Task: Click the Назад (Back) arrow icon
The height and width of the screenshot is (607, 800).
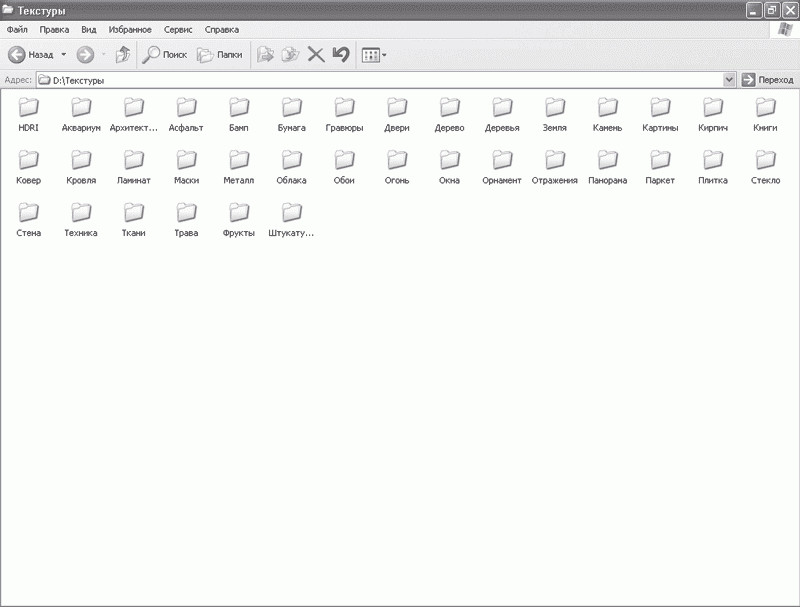Action: click(x=17, y=55)
